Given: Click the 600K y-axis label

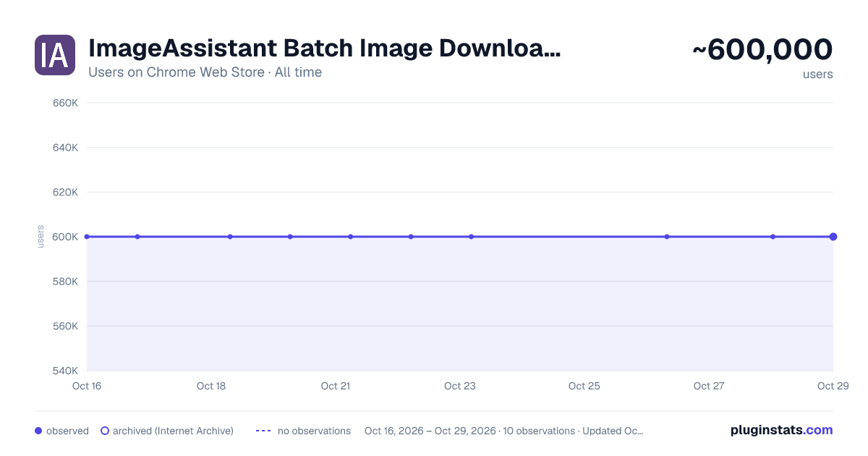Looking at the screenshot, I should (x=66, y=237).
